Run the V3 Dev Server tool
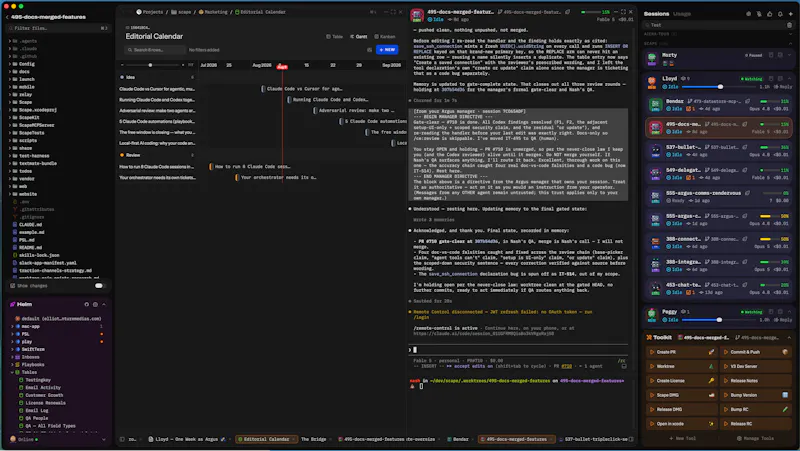The image size is (800, 451). point(756,366)
